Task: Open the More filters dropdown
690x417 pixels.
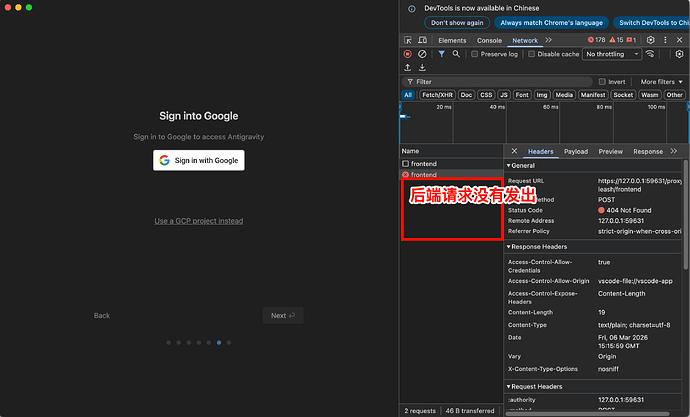Action: [x=661, y=82]
